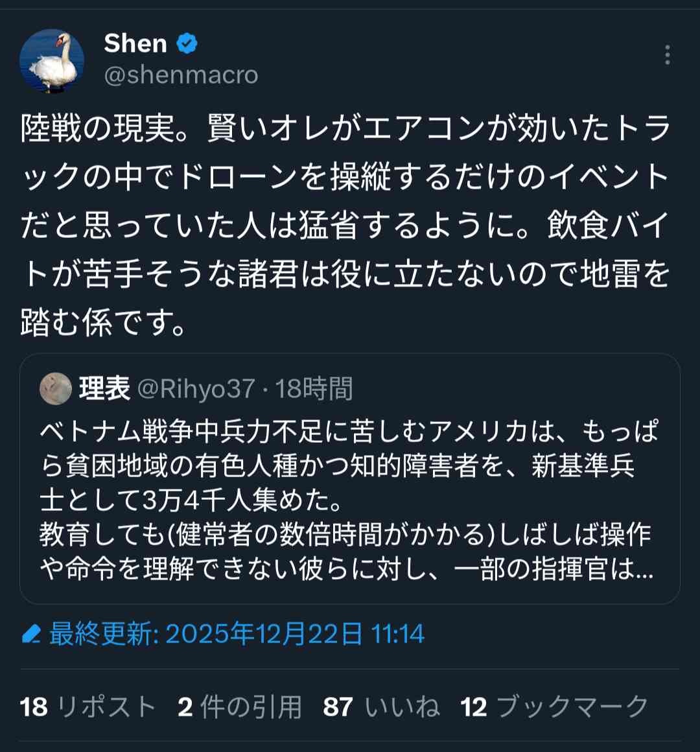Click the 最終更新 label
Image resolution: width=700 pixels, height=752 pixels.
[101, 633]
